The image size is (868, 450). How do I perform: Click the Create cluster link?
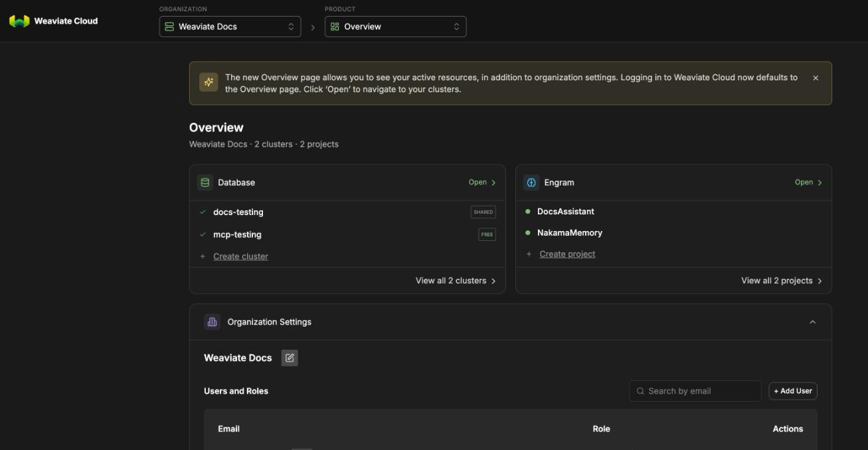click(240, 256)
